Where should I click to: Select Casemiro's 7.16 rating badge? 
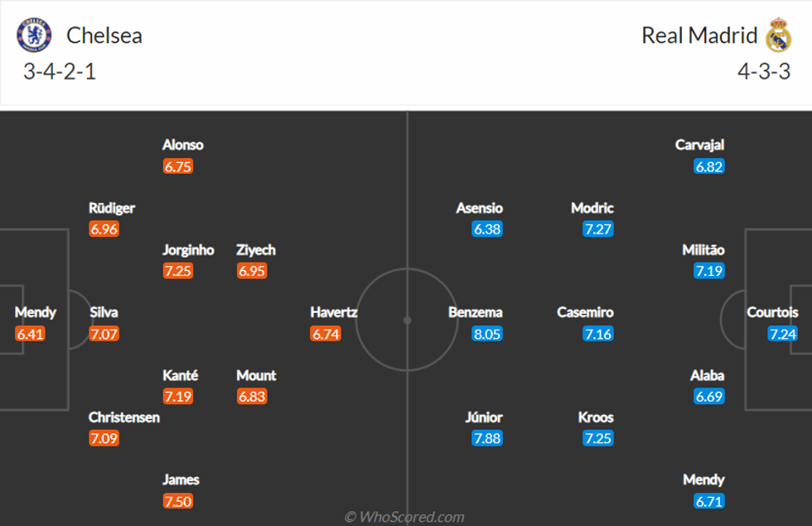[597, 334]
